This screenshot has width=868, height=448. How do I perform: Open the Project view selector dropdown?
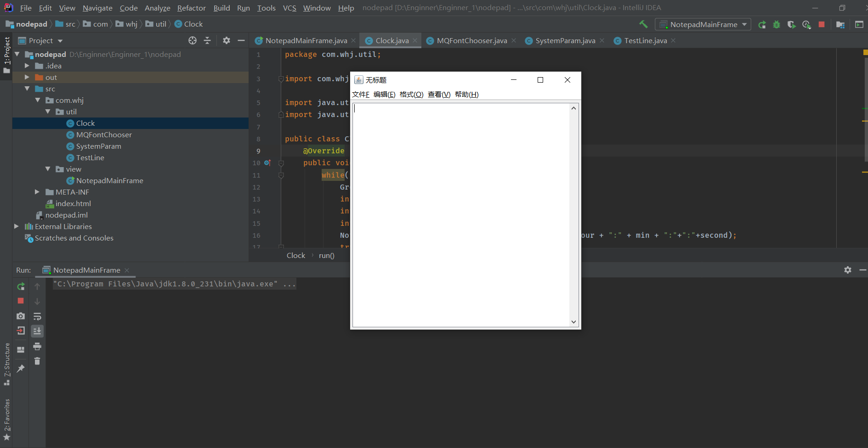[x=40, y=40]
